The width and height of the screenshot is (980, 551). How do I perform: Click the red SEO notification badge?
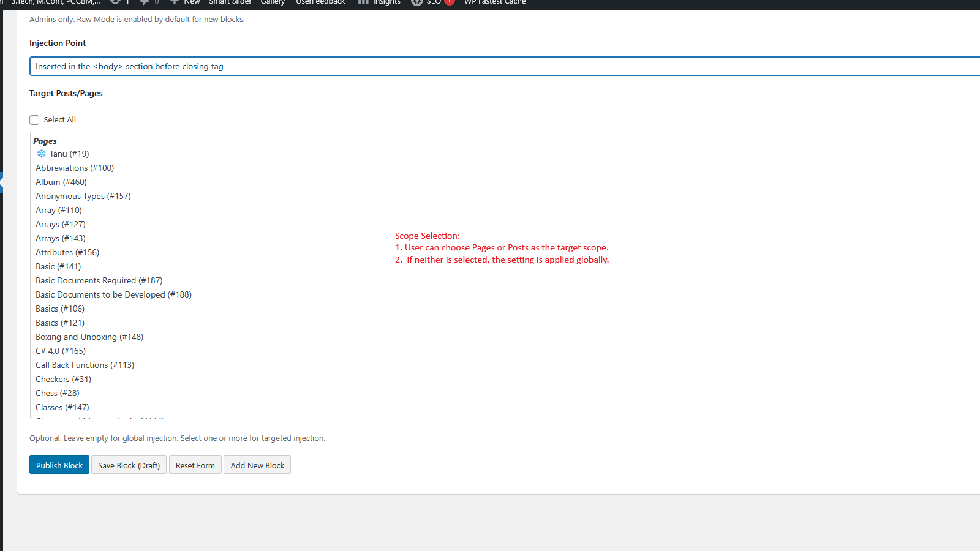point(450,2)
